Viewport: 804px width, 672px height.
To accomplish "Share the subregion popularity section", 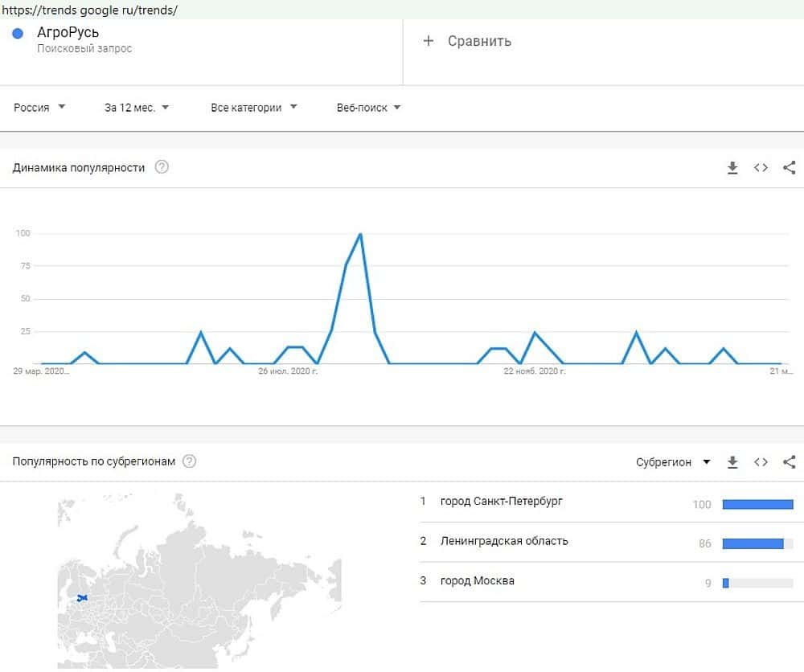I will pyautogui.click(x=789, y=462).
